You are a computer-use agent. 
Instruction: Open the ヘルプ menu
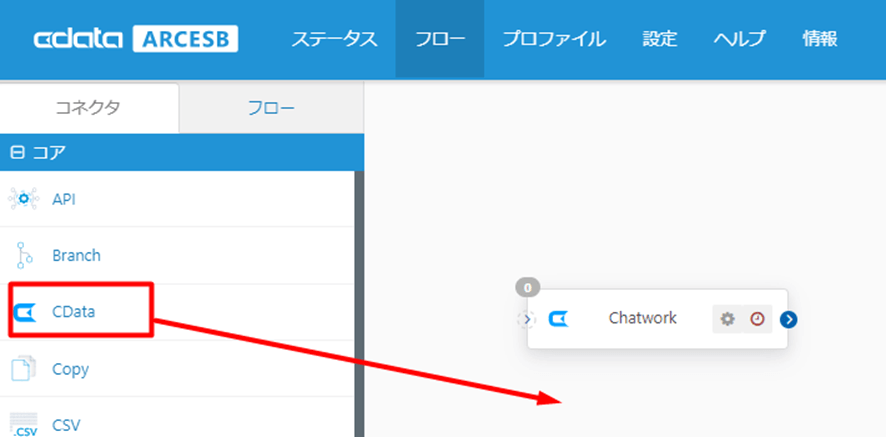(x=739, y=39)
